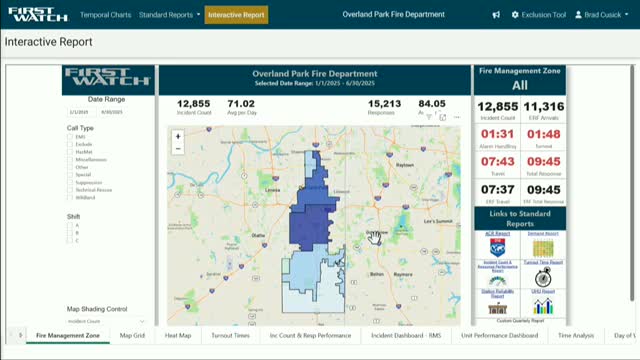Open the map visual more options ellipsis
This screenshot has height=360, width=640.
click(x=457, y=117)
